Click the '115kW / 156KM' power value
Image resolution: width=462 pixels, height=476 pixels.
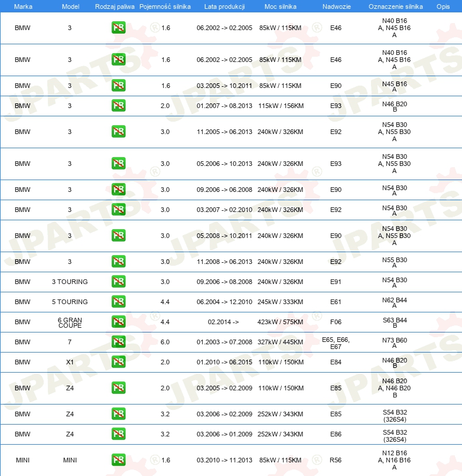[281, 106]
